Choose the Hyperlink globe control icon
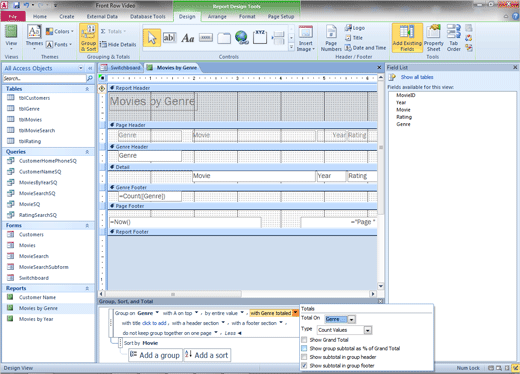Viewport: 520px width, 374px height. pos(242,38)
